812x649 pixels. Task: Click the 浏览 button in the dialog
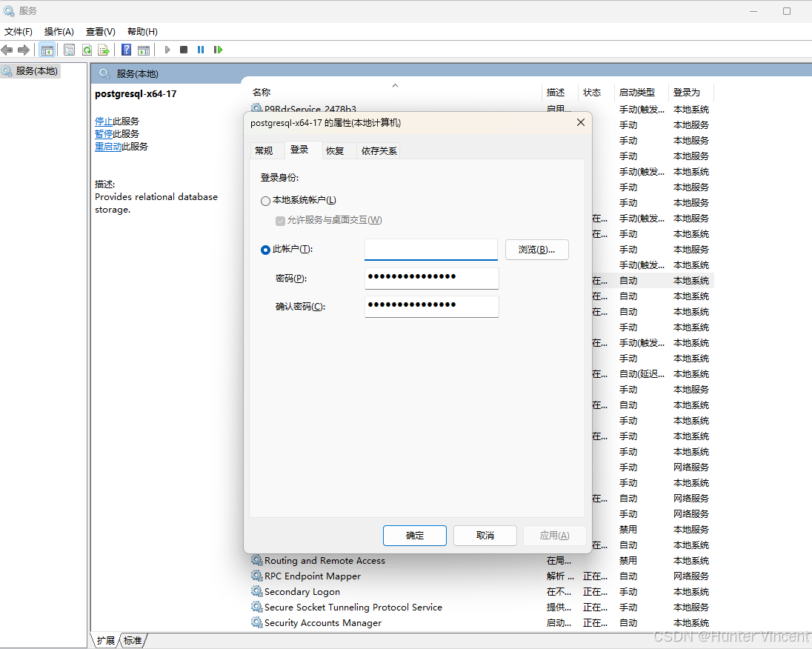536,250
